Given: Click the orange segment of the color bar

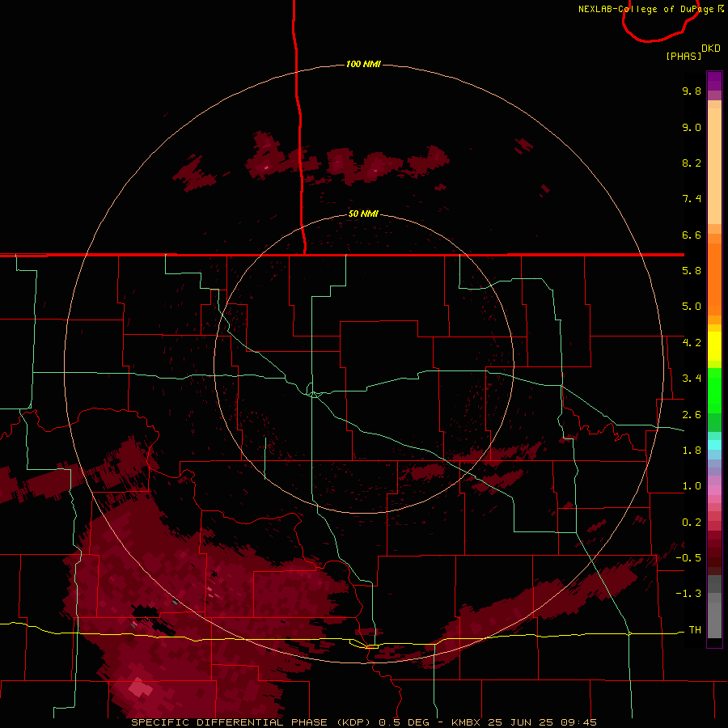Looking at the screenshot, I should (x=714, y=279).
